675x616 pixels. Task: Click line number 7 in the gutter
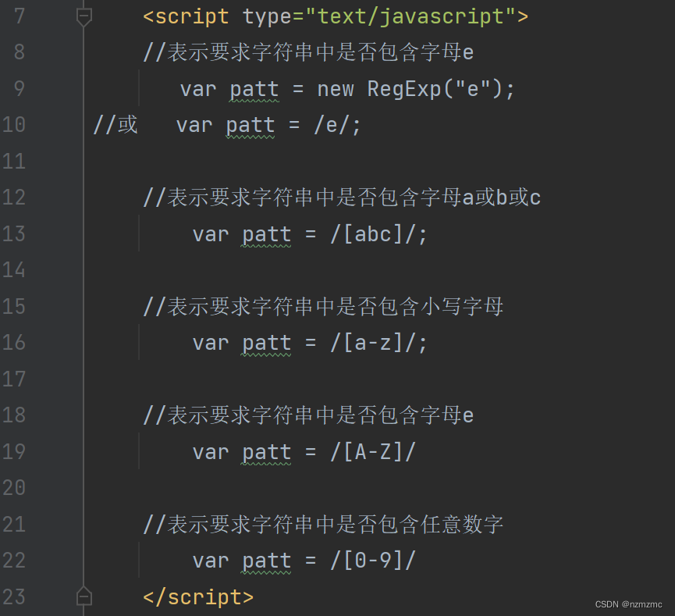point(20,16)
